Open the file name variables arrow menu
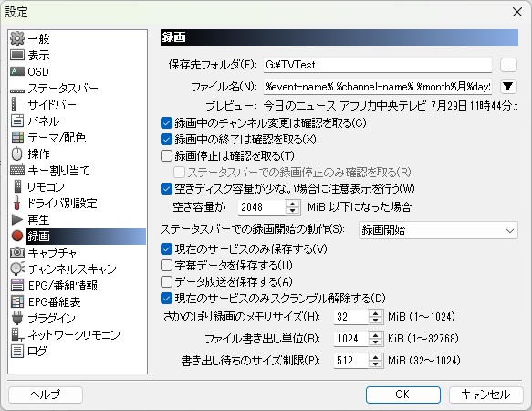This screenshot has width=532, height=411. [508, 86]
